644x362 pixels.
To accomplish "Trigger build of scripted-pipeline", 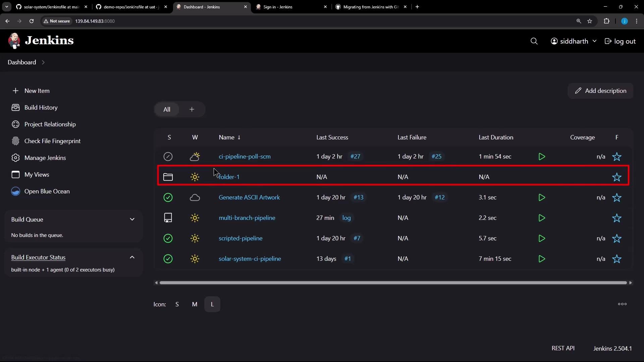I will 542,238.
